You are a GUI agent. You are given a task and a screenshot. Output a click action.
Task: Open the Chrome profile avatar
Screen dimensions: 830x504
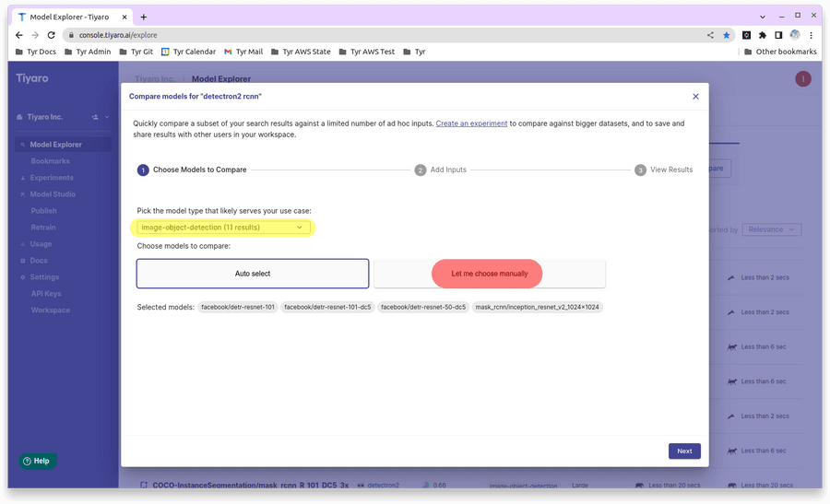coord(795,35)
